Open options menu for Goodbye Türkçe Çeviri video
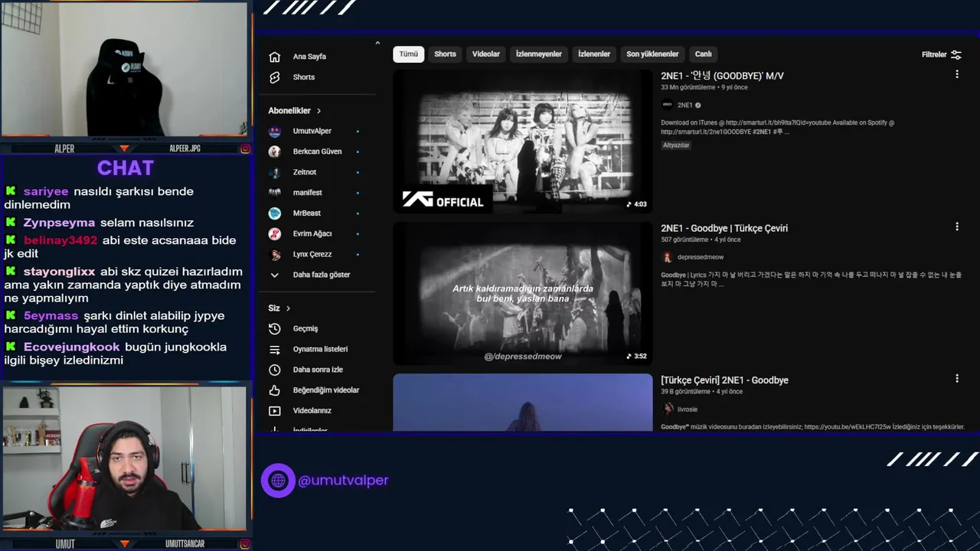980x551 pixels. (956, 227)
